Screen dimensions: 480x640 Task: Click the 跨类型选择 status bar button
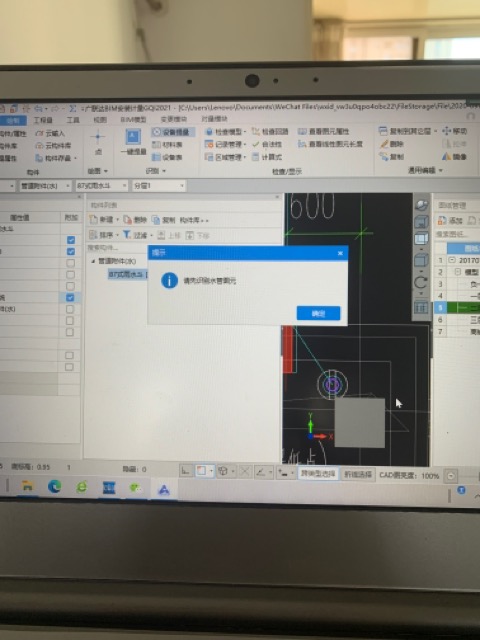318,474
